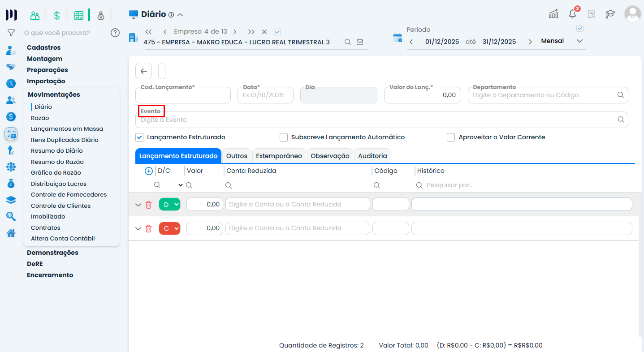Collapse the Diário title chevron

[x=180, y=15]
